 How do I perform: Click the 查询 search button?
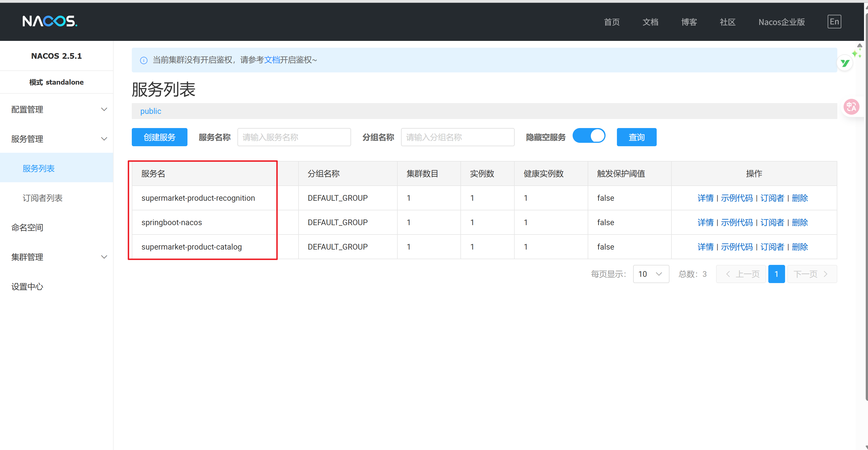pos(636,137)
